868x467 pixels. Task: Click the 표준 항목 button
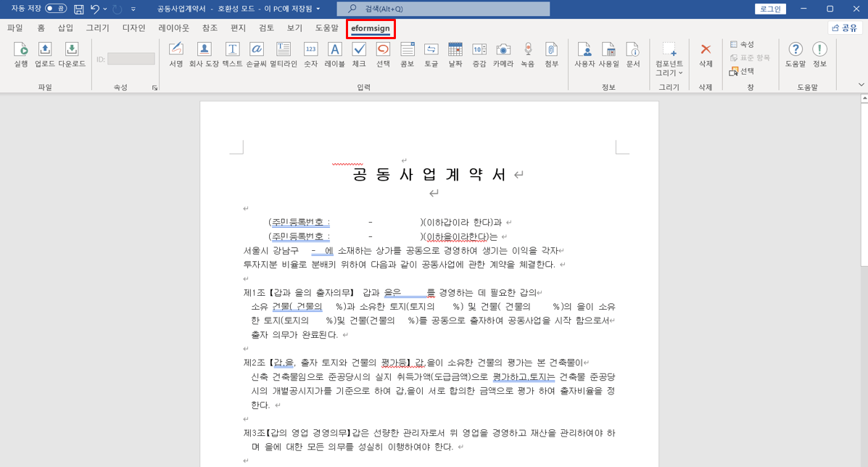click(750, 57)
